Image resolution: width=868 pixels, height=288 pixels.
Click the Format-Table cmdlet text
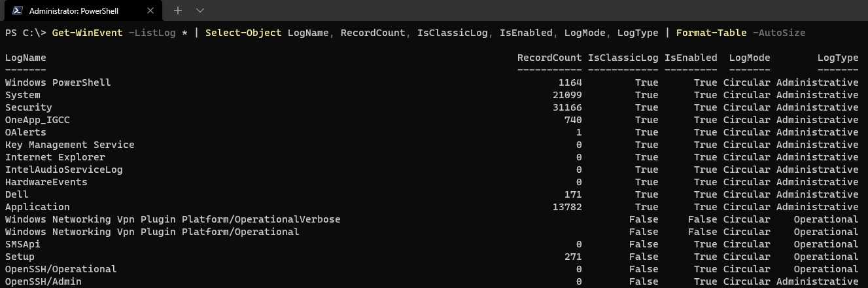(x=712, y=33)
